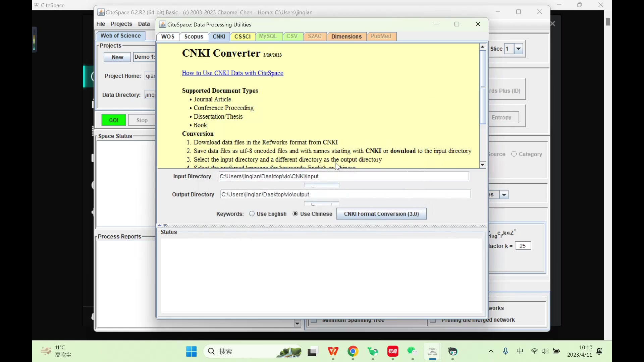Switch to the MySQL tab
Viewport: 644px width, 362px height.
point(268,36)
